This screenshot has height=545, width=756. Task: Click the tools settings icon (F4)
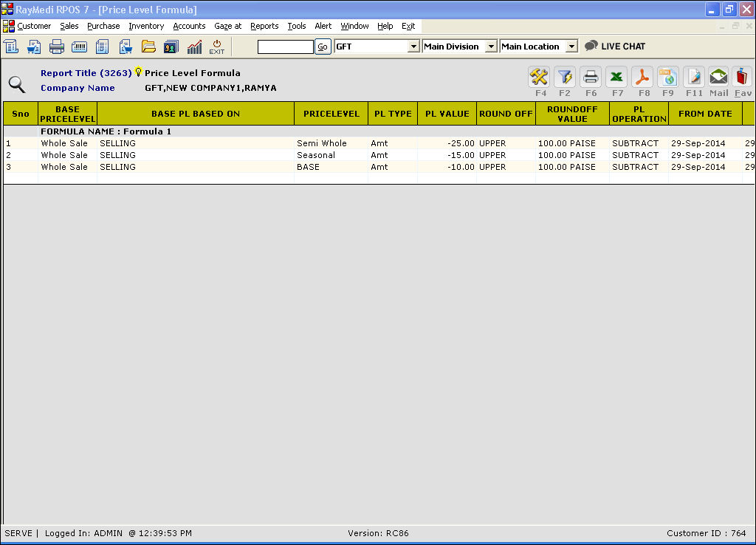(x=539, y=77)
